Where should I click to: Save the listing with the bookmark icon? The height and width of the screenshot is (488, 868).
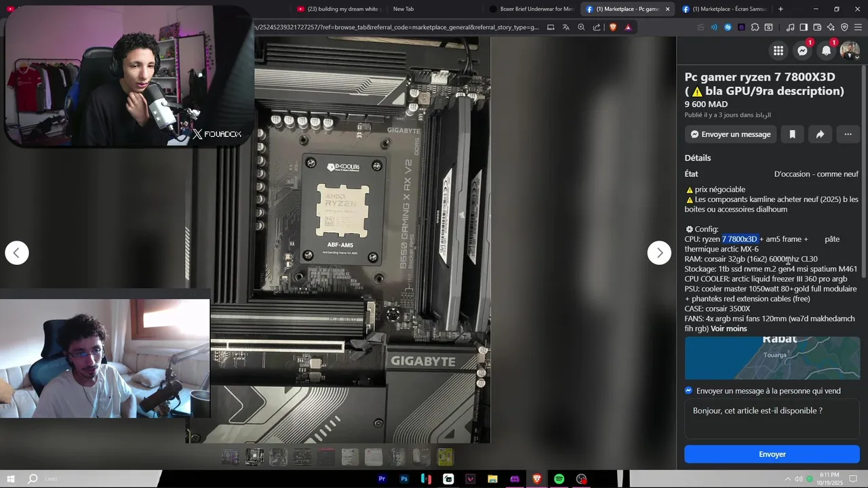792,134
